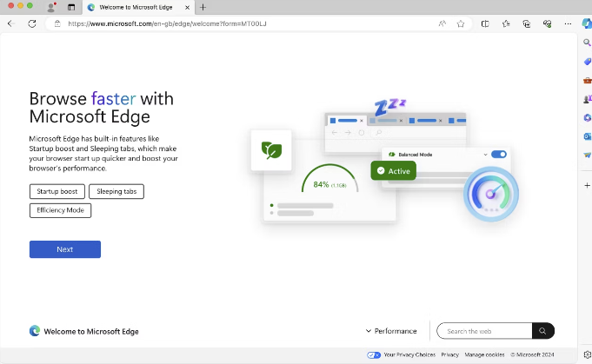This screenshot has height=364, width=592.
Task: Open the Privacy footer link
Action: (449, 354)
